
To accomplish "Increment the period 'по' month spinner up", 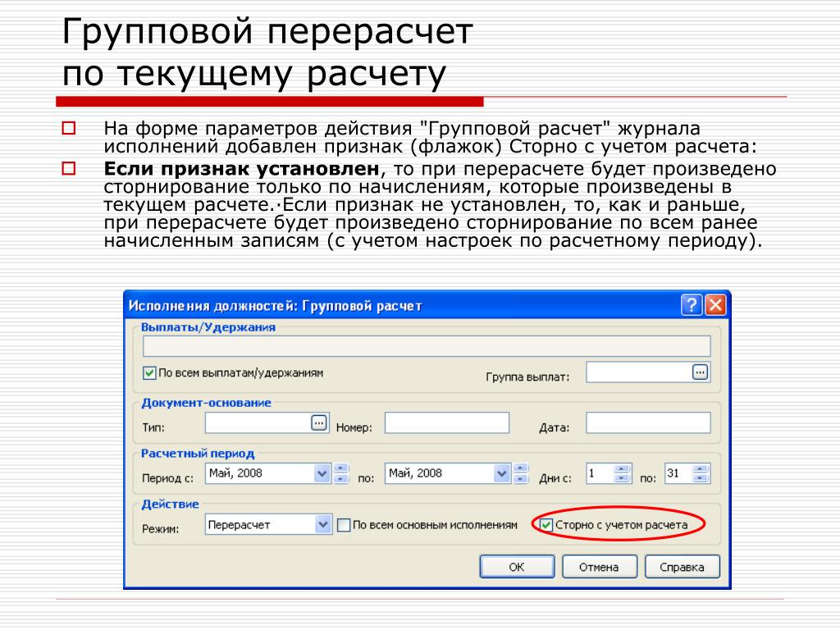I will (520, 468).
